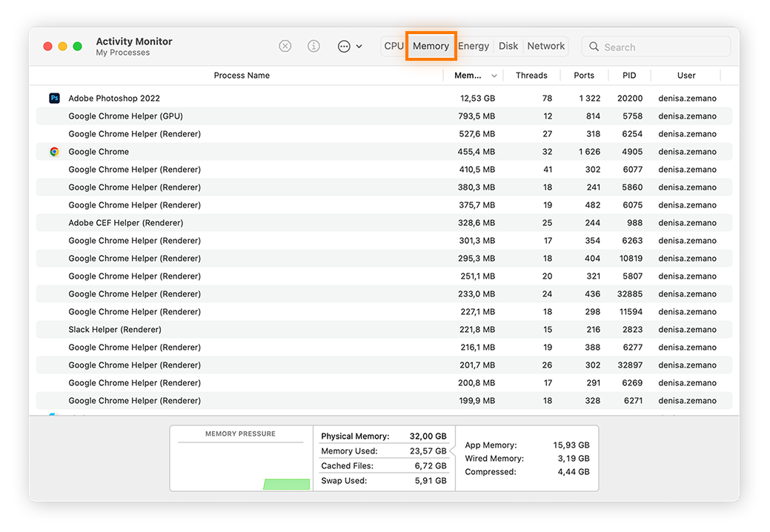Screen dimensions: 770x532
Task: Click the green memory pressure graph
Action: [287, 484]
